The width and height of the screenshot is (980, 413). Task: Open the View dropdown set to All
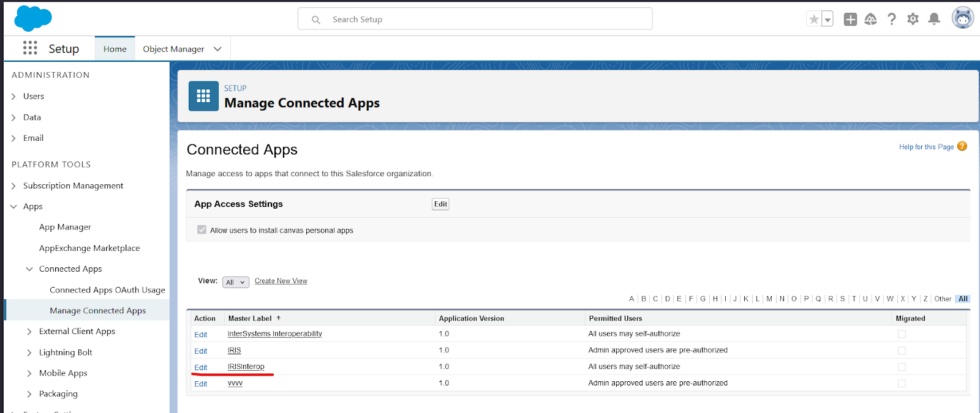point(236,282)
